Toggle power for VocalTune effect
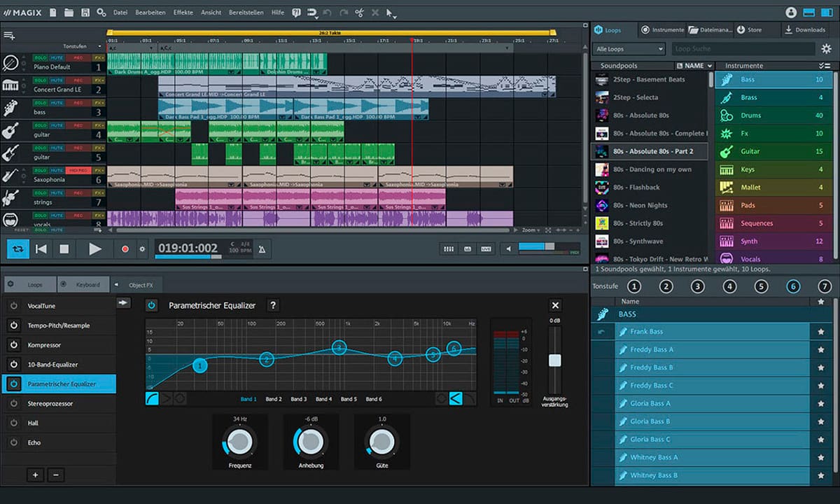The image size is (840, 504). pos(13,306)
